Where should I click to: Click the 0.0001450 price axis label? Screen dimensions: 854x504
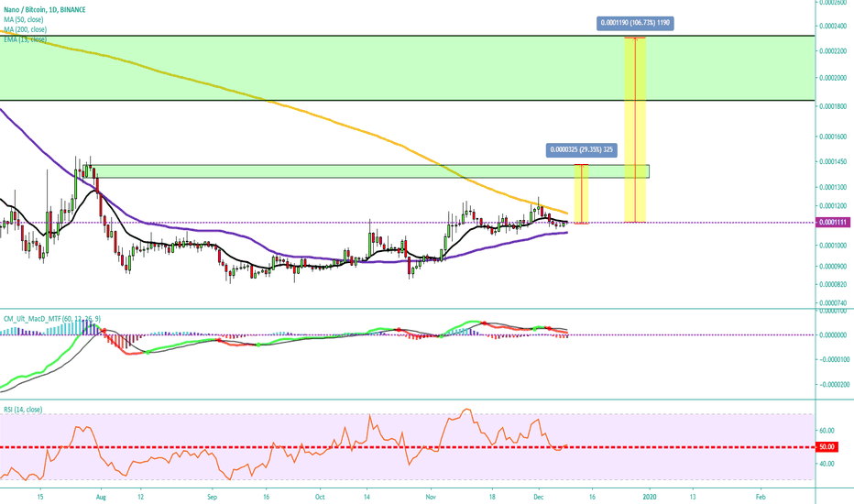tap(833, 162)
